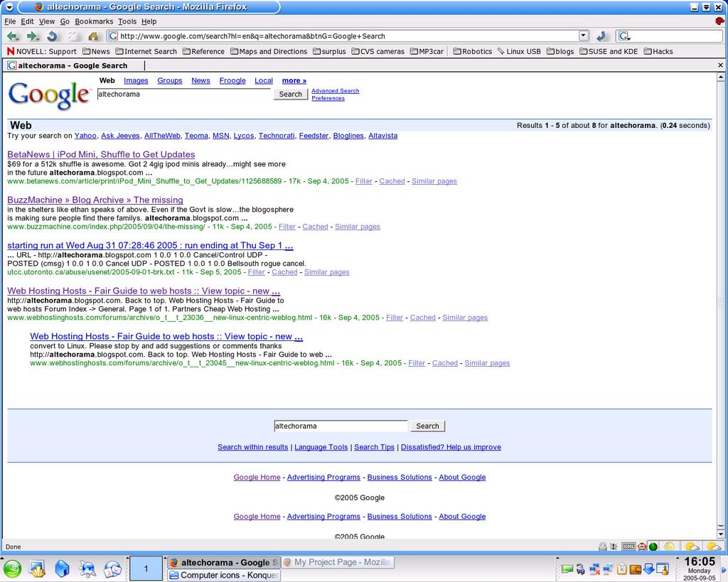Open the Klipper clipboard tray icon

click(x=621, y=569)
